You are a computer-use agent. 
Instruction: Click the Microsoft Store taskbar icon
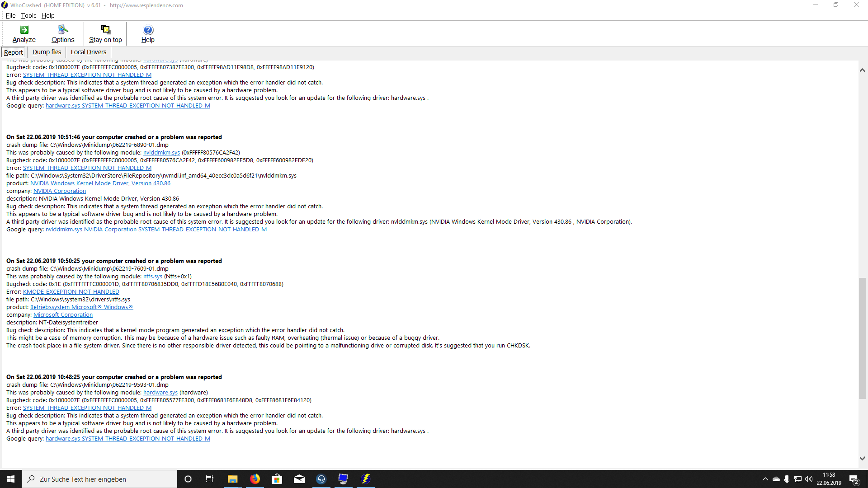pos(277,479)
